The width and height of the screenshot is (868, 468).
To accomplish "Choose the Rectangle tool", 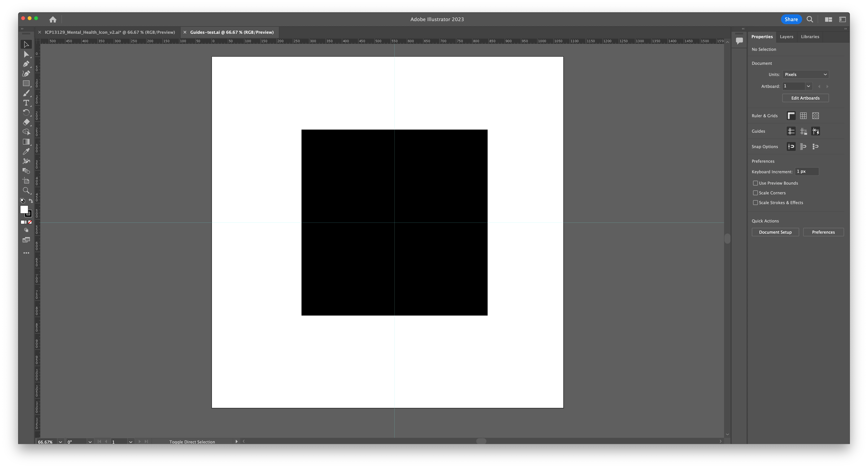I will (x=26, y=83).
